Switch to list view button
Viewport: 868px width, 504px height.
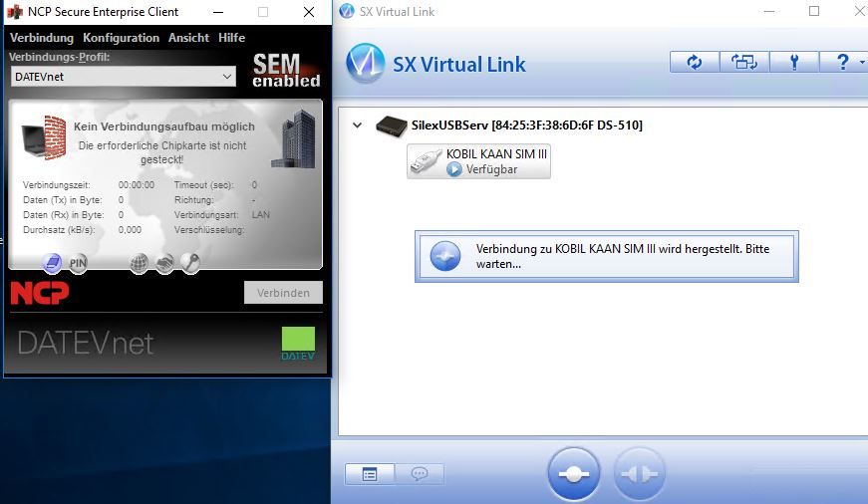coord(370,474)
